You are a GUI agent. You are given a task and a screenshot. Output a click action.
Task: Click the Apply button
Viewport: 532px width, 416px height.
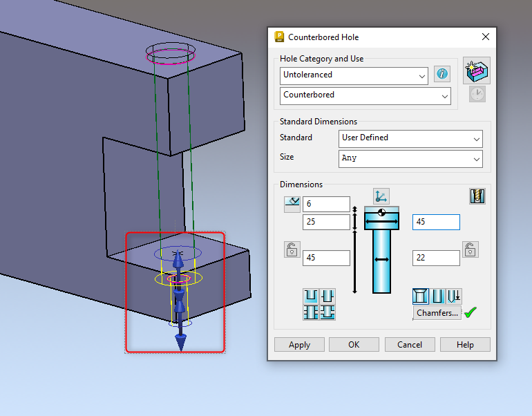point(299,345)
